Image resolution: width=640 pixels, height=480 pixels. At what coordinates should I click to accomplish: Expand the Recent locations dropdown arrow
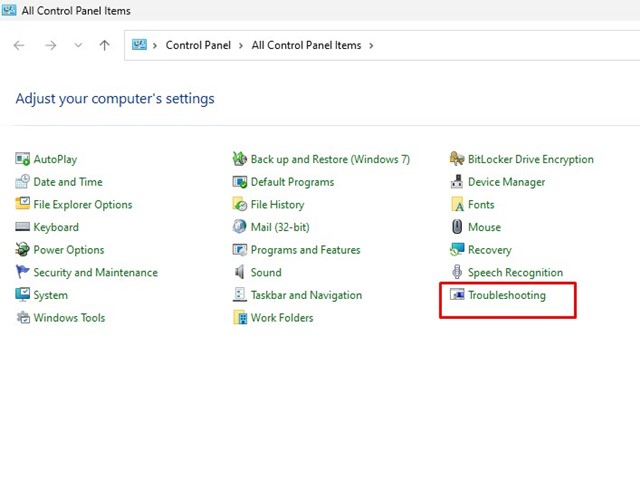coord(78,46)
